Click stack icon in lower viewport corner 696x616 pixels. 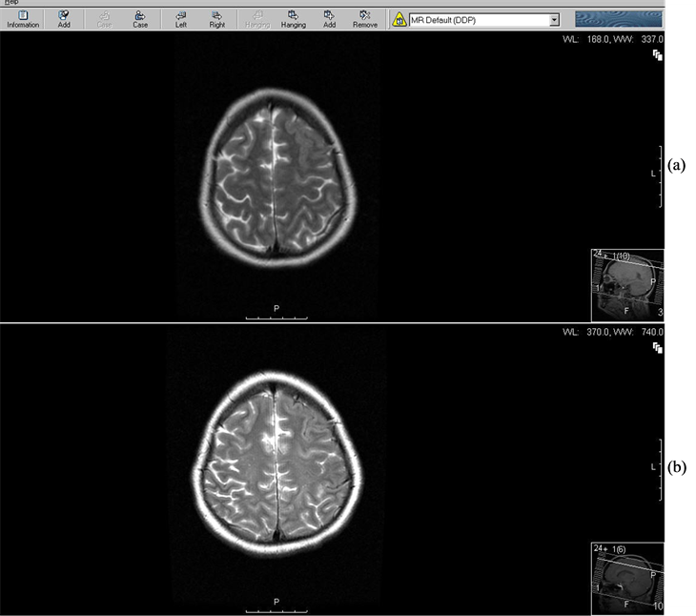point(657,350)
